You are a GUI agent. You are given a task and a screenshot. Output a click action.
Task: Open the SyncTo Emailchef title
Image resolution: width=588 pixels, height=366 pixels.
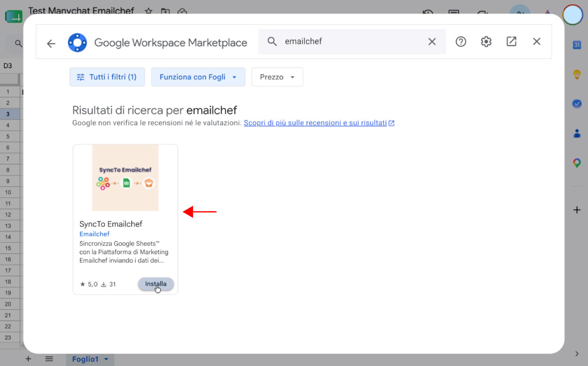pos(111,224)
